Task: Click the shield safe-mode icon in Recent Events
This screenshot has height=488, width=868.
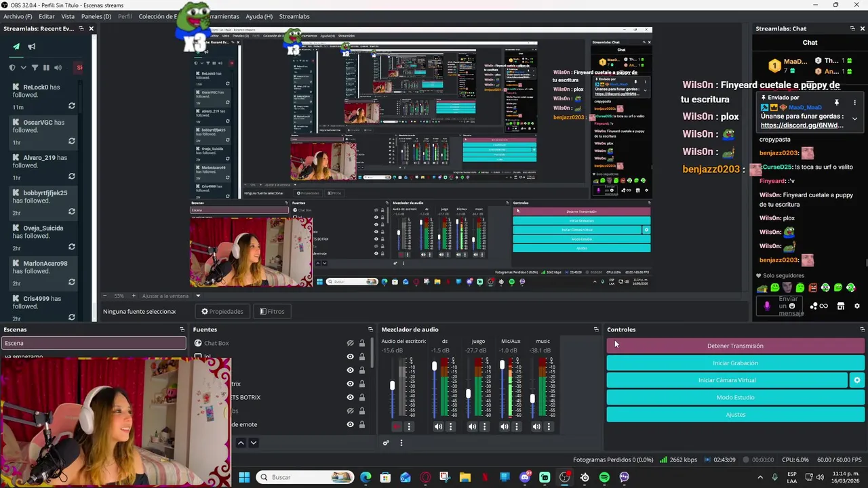Action: (x=12, y=68)
